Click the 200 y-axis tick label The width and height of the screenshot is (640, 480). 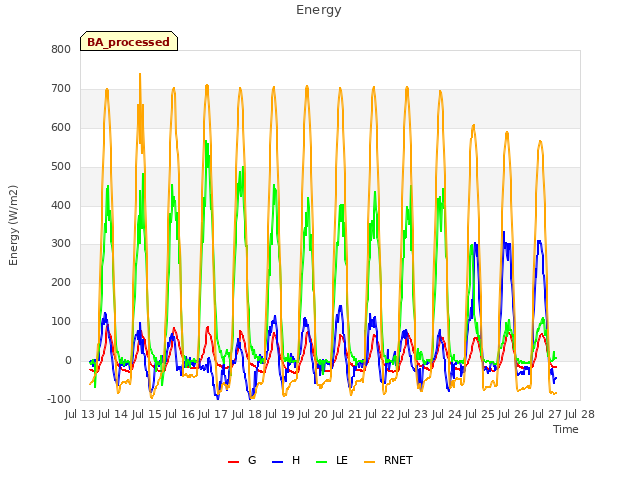point(61,282)
